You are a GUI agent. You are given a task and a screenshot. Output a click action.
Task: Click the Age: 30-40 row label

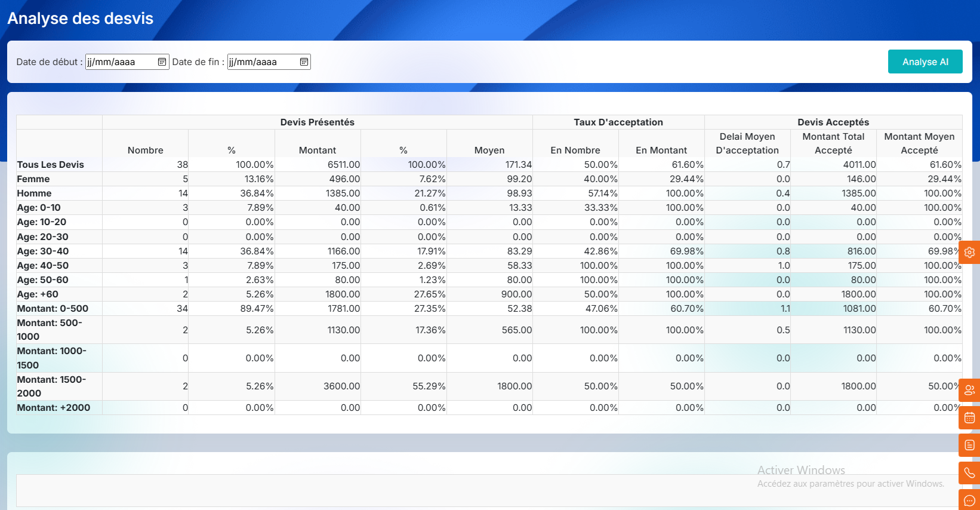[43, 251]
